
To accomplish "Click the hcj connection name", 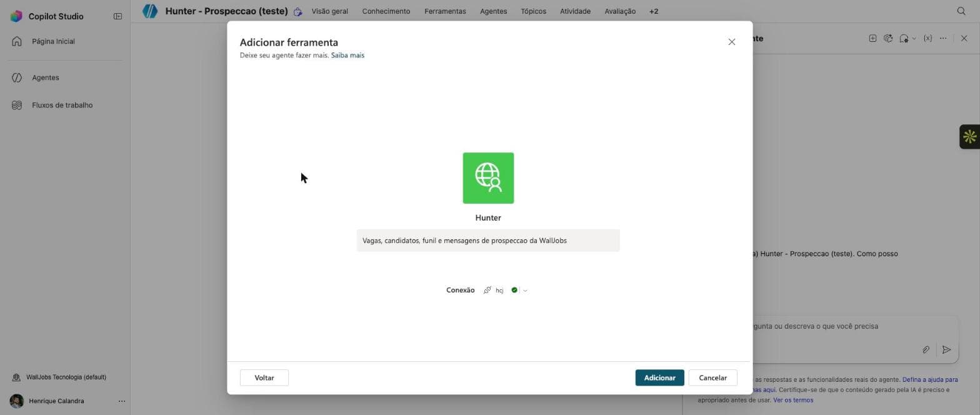I will (499, 291).
